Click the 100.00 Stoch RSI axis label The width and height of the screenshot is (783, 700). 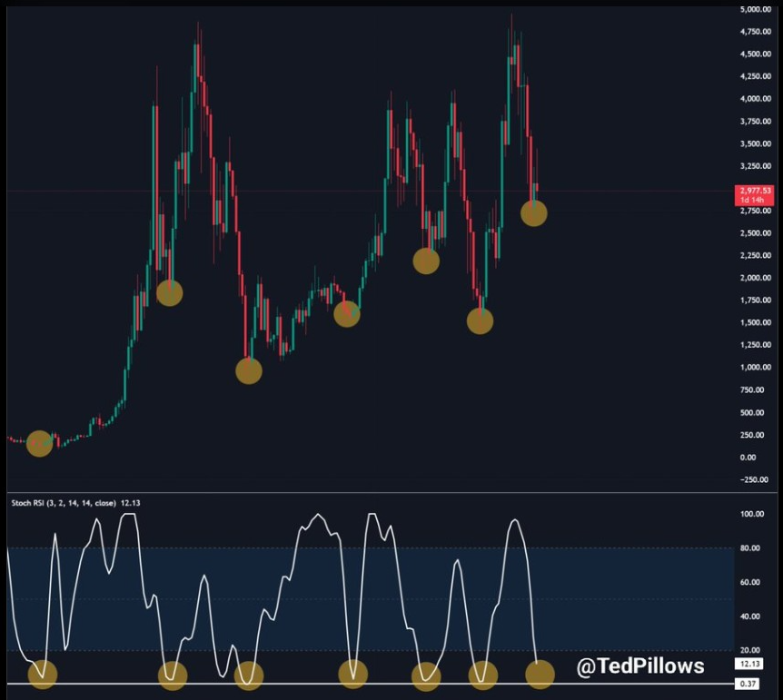(752, 514)
